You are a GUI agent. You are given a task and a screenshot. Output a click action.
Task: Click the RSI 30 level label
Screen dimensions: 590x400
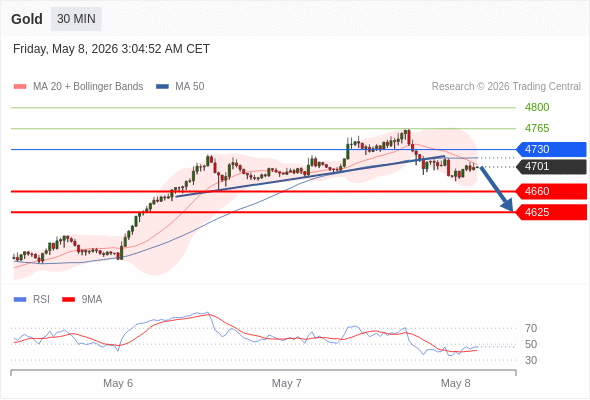point(531,360)
